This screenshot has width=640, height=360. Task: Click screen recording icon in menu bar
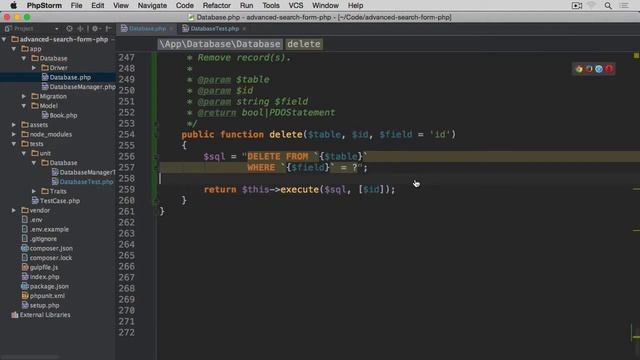point(577,6)
